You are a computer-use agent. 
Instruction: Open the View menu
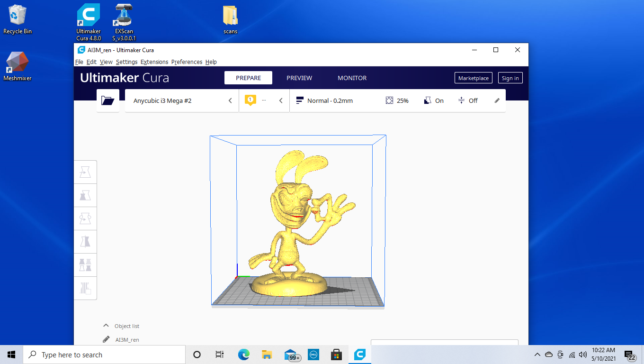[106, 62]
